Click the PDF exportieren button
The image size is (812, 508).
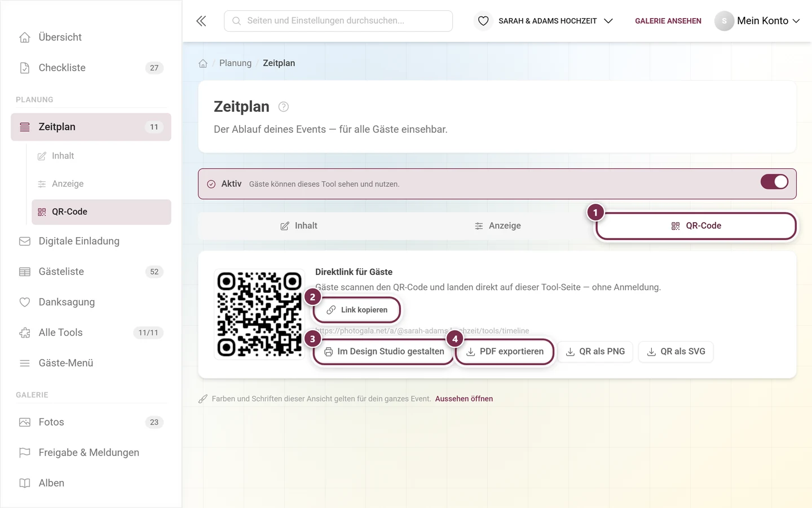coord(505,352)
